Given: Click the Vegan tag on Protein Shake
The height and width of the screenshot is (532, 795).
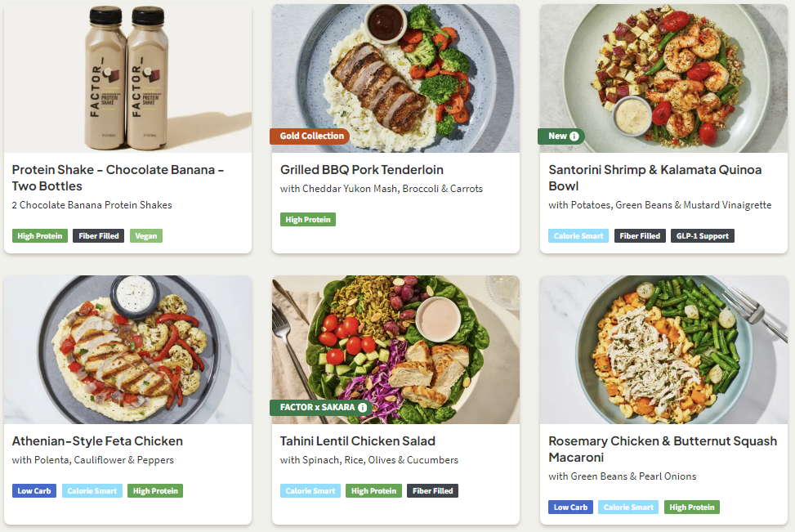Looking at the screenshot, I should point(146,236).
